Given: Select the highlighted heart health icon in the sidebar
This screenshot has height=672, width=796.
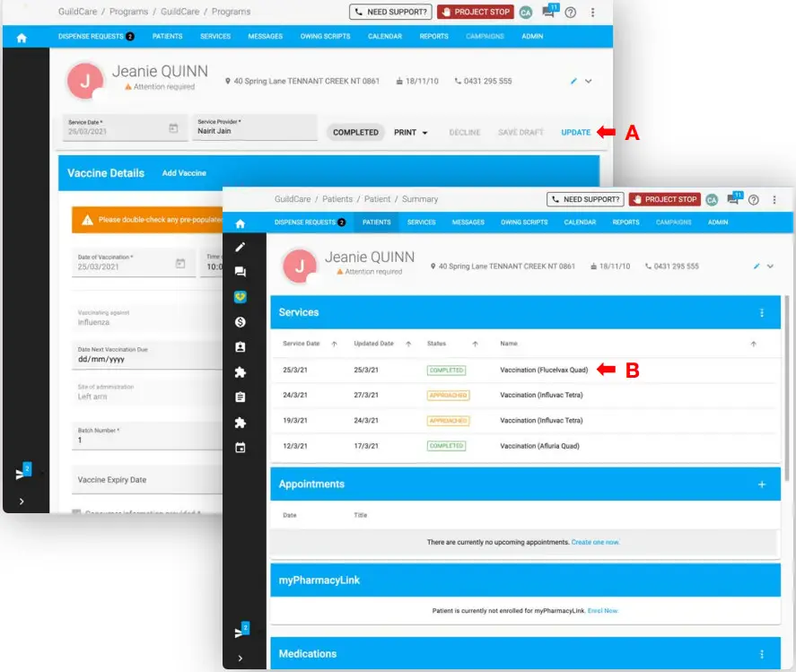Looking at the screenshot, I should (241, 297).
